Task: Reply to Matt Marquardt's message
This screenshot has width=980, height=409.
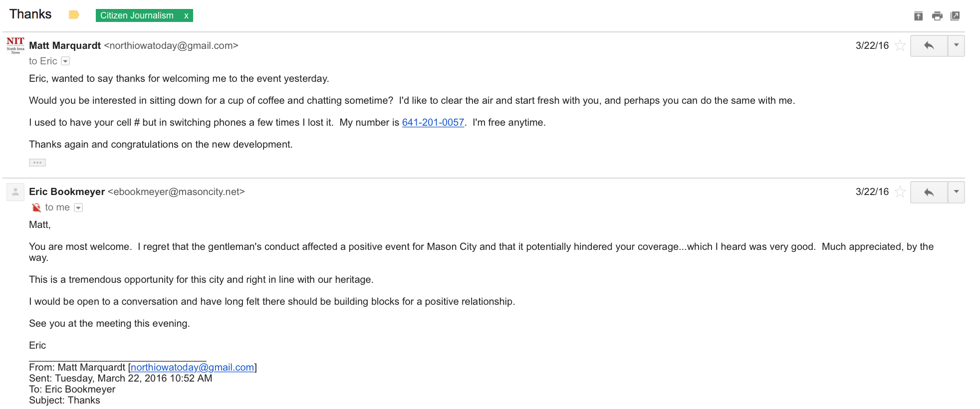Action: point(929,46)
